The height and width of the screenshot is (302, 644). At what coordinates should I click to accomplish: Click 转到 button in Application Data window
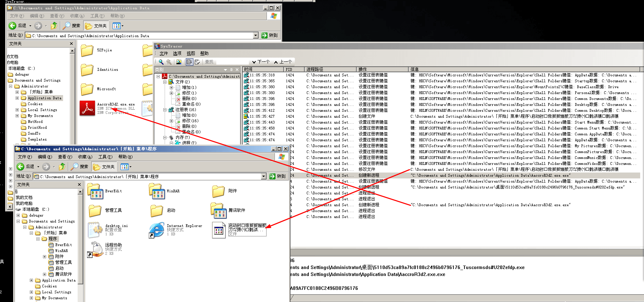click(x=270, y=35)
